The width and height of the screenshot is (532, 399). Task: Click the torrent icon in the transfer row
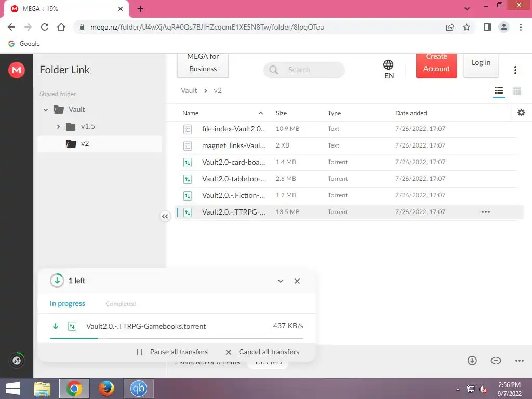tap(72, 326)
